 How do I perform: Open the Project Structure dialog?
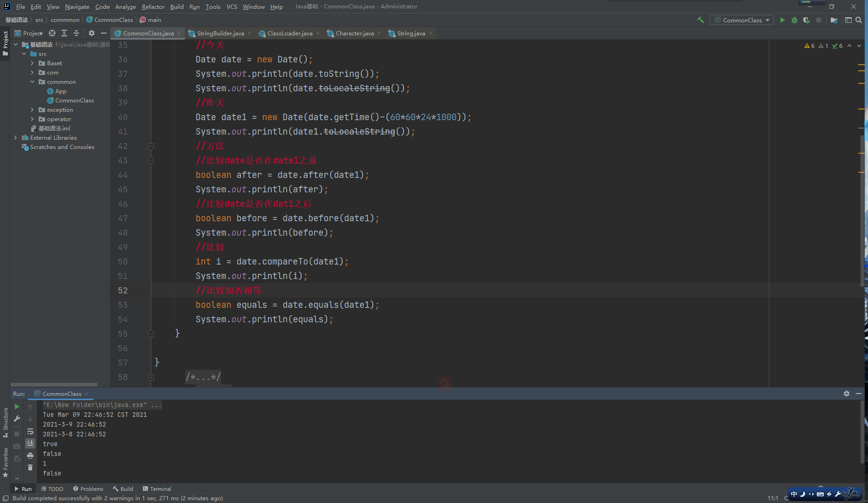[x=834, y=20]
